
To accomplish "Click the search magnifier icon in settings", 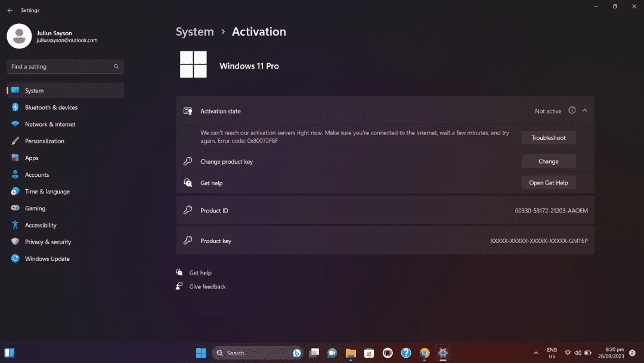I will (x=116, y=66).
